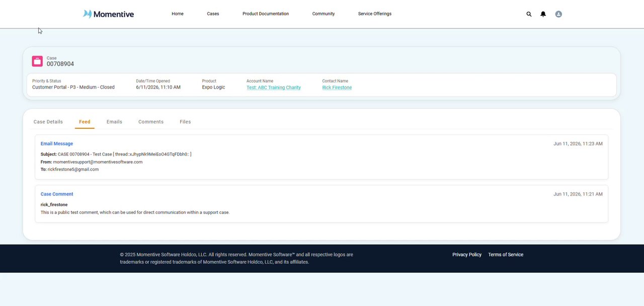Open the search magnifier icon
This screenshot has width=644, height=306.
(529, 14)
